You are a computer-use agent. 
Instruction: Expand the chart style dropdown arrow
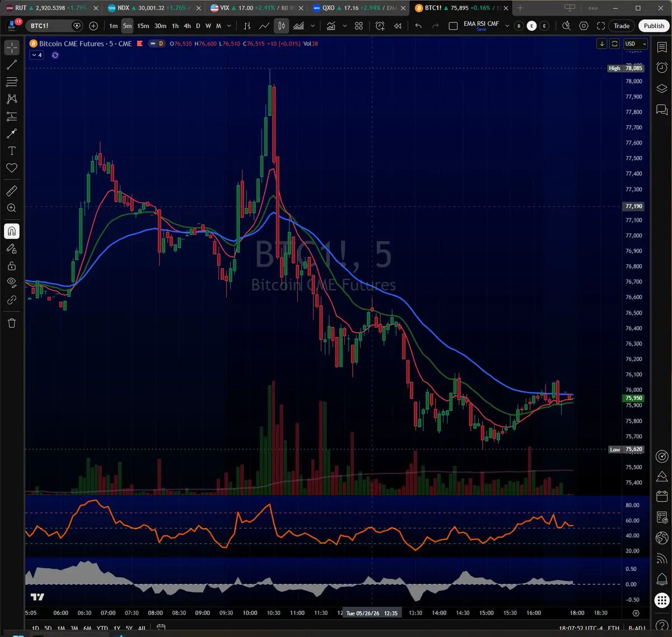click(x=313, y=26)
